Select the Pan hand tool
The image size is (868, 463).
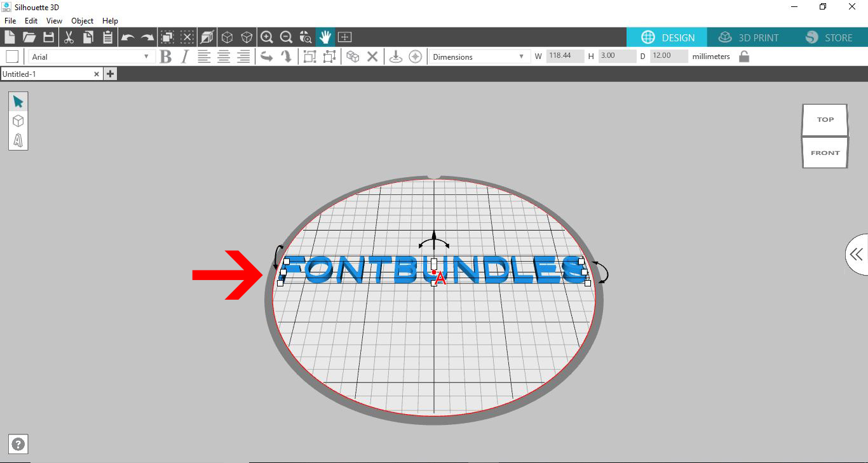pos(325,37)
